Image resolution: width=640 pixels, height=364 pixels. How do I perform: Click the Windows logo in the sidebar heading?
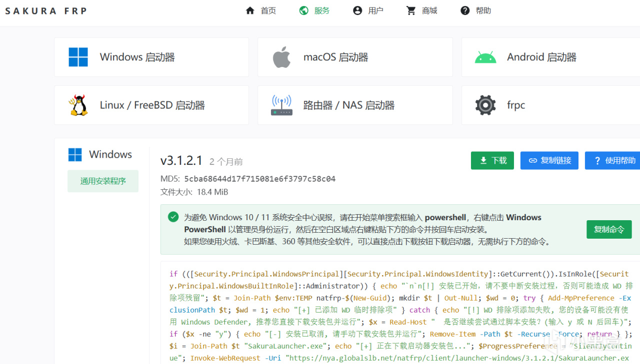tap(75, 155)
